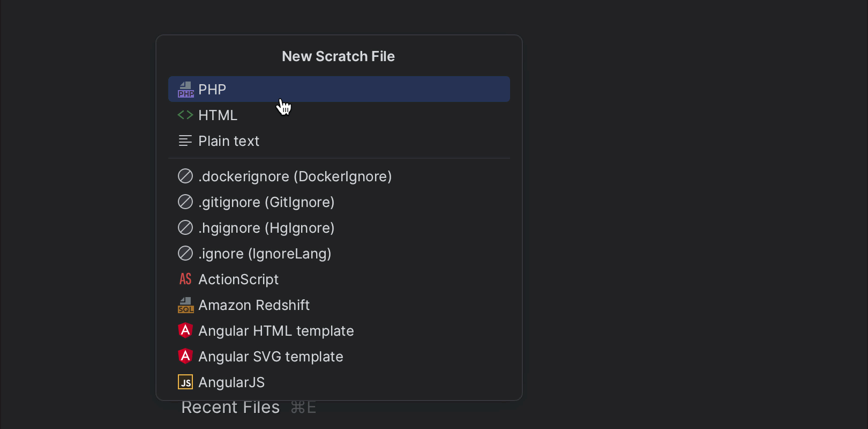Viewport: 868px width, 429px height.
Task: Click the .dockerignore ignore icon
Action: pyautogui.click(x=185, y=176)
